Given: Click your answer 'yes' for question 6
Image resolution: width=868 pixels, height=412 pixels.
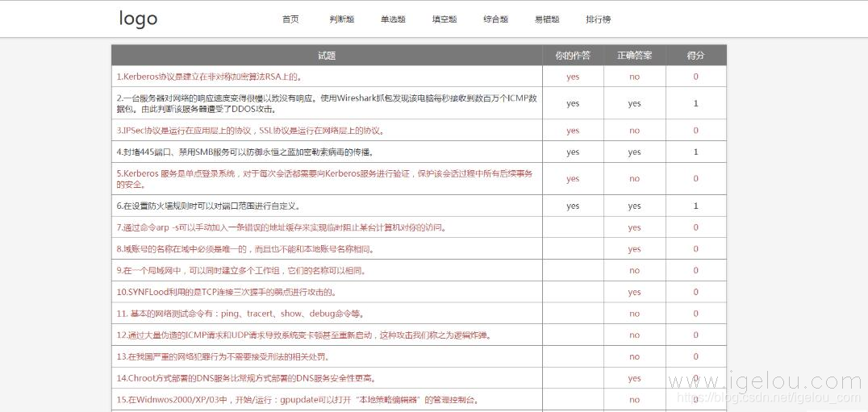Looking at the screenshot, I should pos(573,206).
